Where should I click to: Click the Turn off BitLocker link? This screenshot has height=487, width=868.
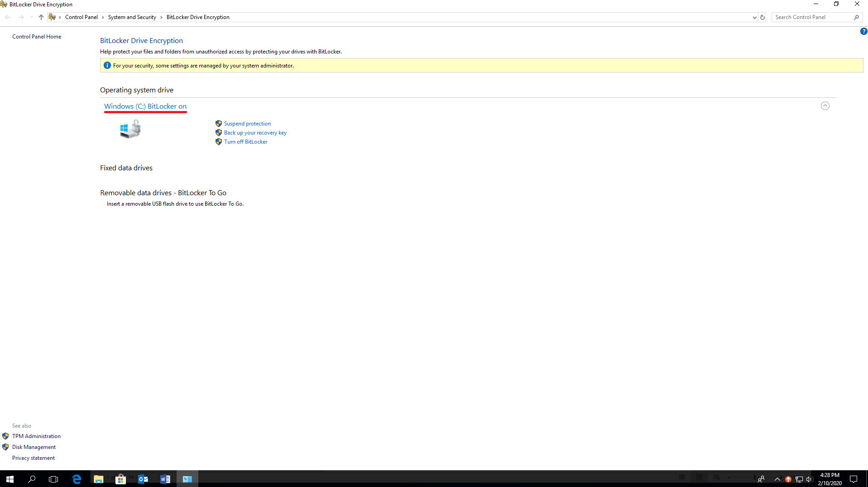tap(245, 141)
